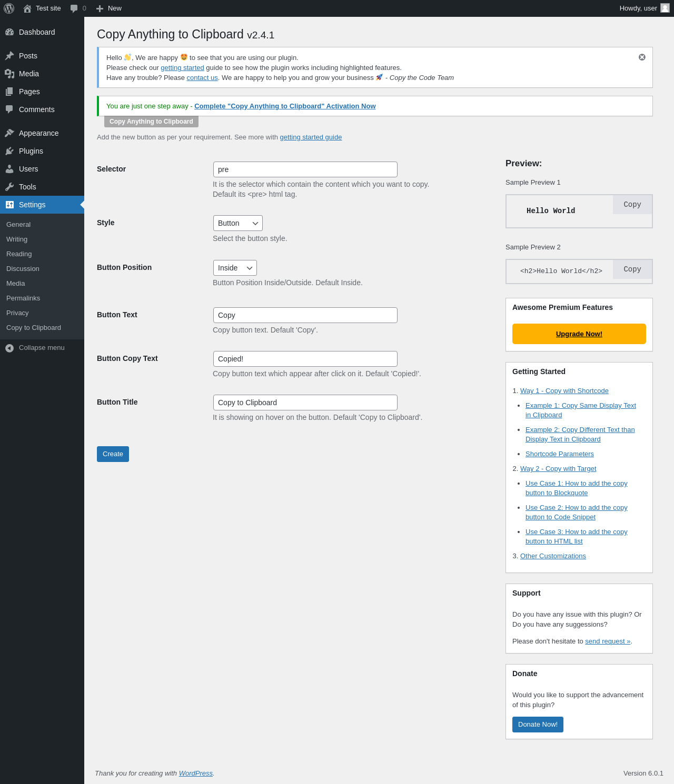The width and height of the screenshot is (674, 784).
Task: Open the getting started guide link
Action: 311,137
